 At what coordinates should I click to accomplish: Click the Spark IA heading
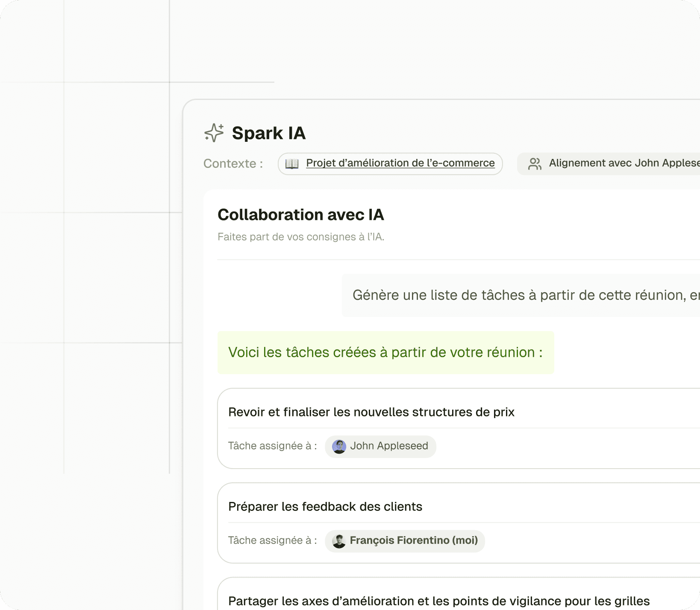pos(269,133)
